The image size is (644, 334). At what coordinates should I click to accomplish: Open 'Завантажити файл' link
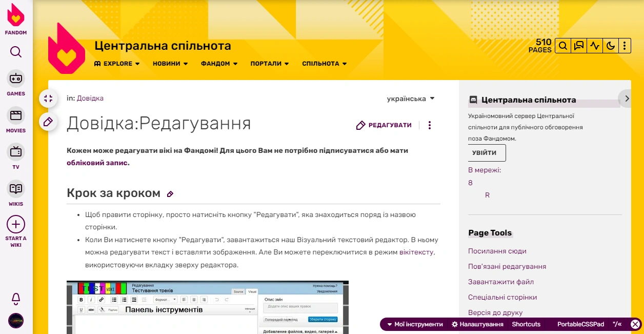[501, 282]
